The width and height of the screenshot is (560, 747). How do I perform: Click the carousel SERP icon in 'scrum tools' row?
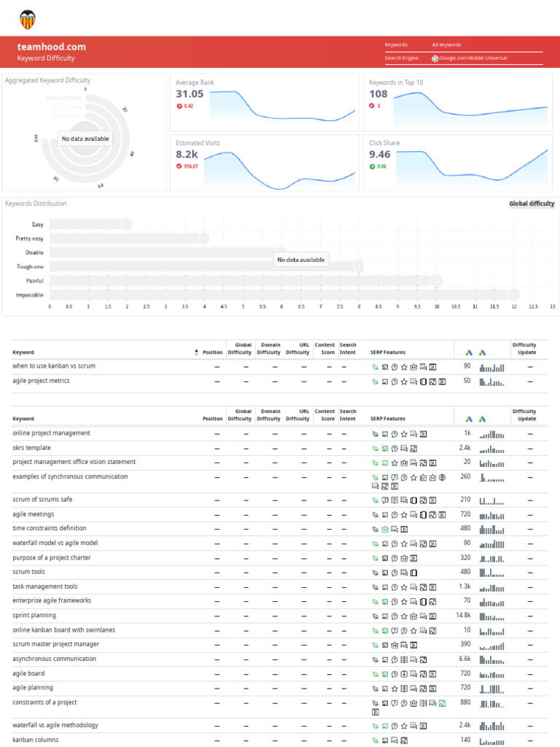[x=413, y=573]
